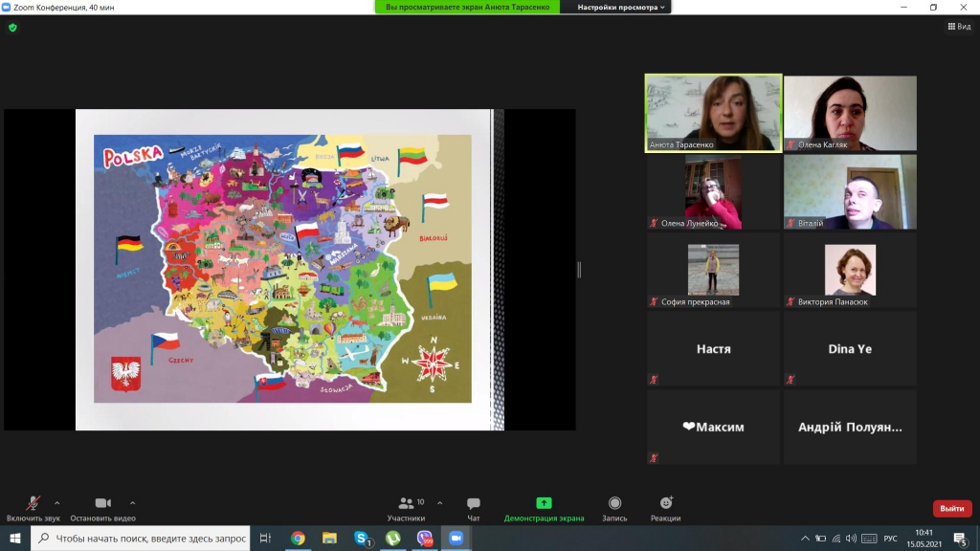
Task: Click the Zoom taskbar icon
Action: (457, 538)
